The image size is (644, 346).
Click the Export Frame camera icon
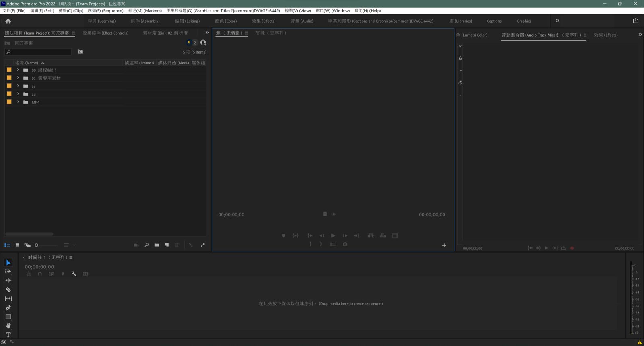[345, 244]
